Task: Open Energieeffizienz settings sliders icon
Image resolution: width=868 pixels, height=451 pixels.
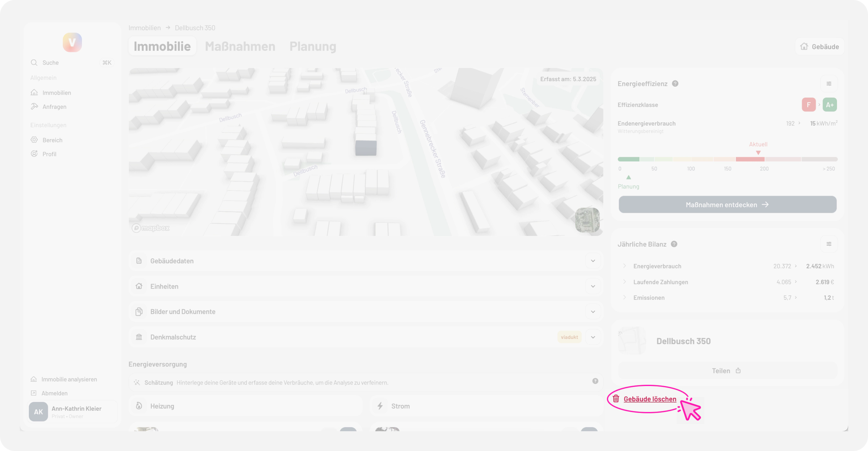Action: pos(829,84)
